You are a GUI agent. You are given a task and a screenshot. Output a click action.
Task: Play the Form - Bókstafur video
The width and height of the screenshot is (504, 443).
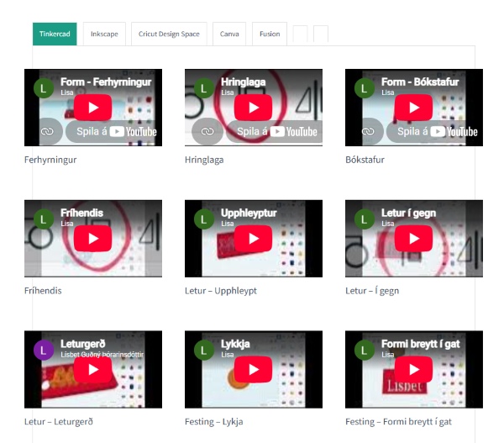[x=413, y=108]
